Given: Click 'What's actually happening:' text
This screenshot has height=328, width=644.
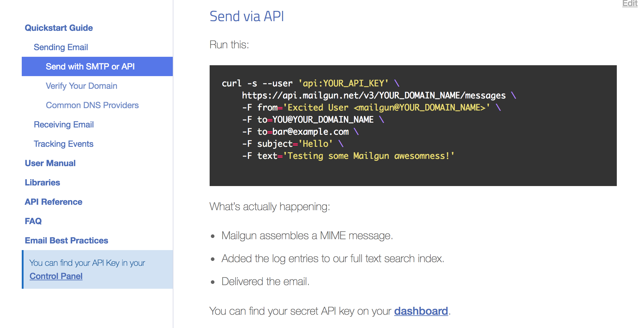Looking at the screenshot, I should point(270,207).
